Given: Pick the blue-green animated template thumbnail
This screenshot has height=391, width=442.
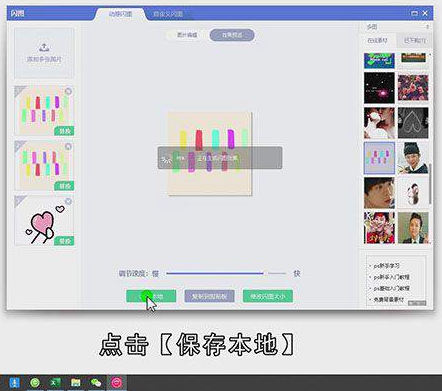Looking at the screenshot, I should (x=379, y=61).
